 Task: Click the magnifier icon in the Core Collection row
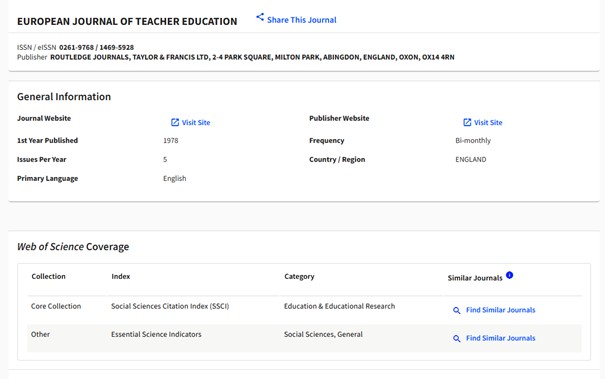click(456, 310)
